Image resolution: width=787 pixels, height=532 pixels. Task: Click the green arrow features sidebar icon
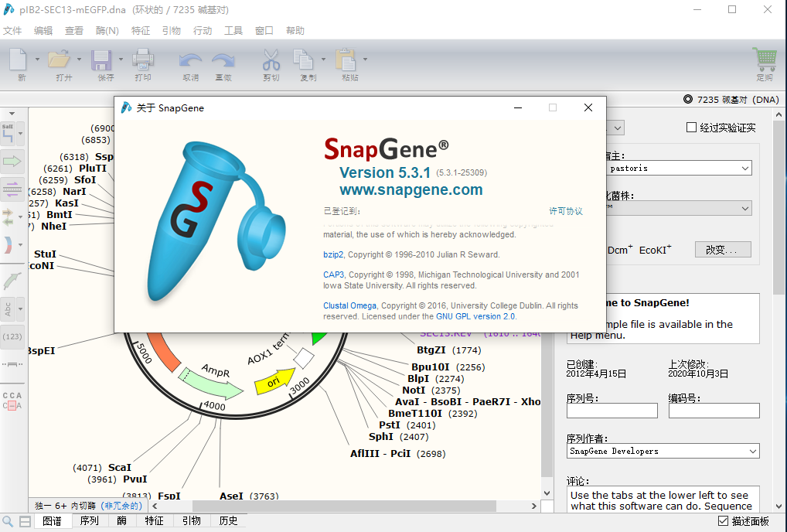[12, 161]
